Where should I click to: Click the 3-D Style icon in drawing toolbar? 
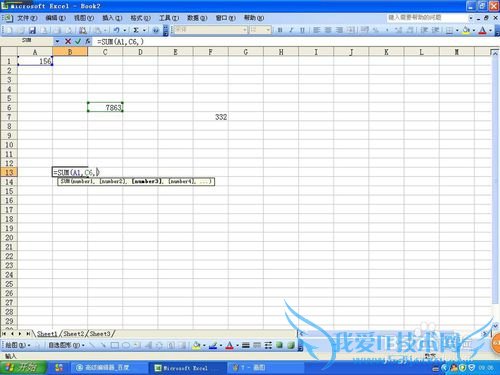coord(291,345)
